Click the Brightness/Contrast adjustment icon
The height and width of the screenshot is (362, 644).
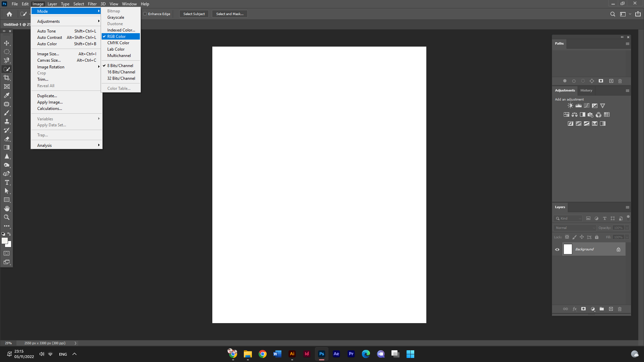pos(570,106)
